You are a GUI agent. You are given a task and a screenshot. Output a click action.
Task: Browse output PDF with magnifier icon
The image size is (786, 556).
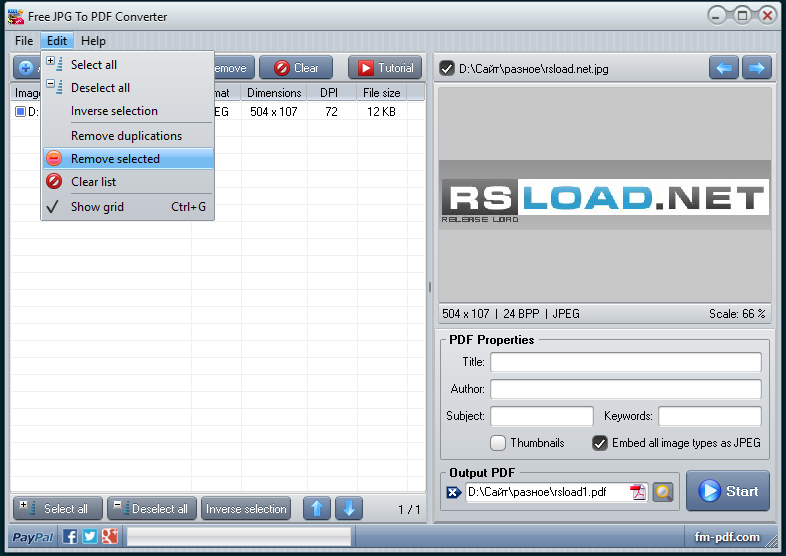coord(663,492)
